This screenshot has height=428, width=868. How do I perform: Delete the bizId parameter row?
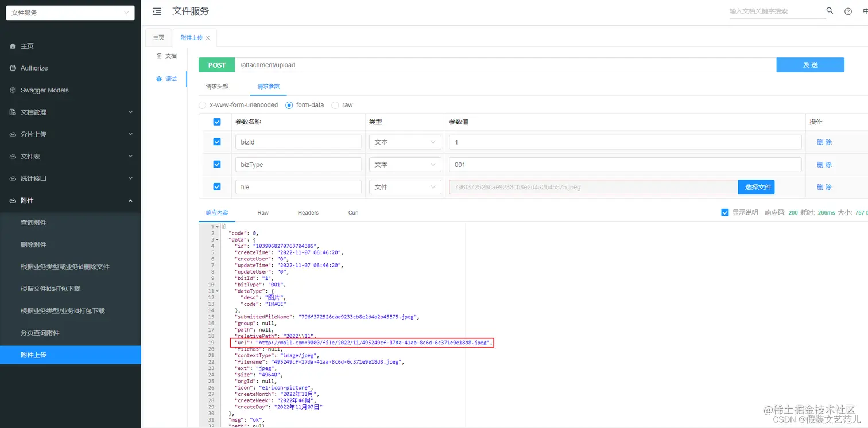coord(824,142)
